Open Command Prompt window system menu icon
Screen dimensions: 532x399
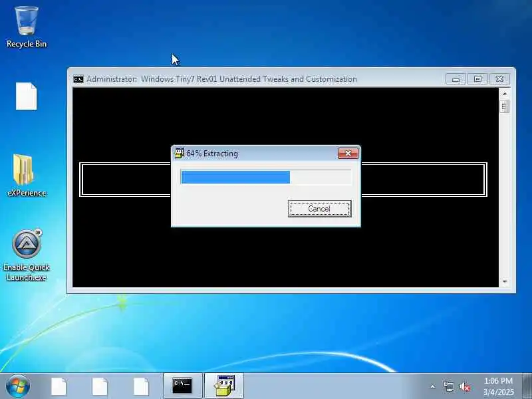click(x=78, y=79)
